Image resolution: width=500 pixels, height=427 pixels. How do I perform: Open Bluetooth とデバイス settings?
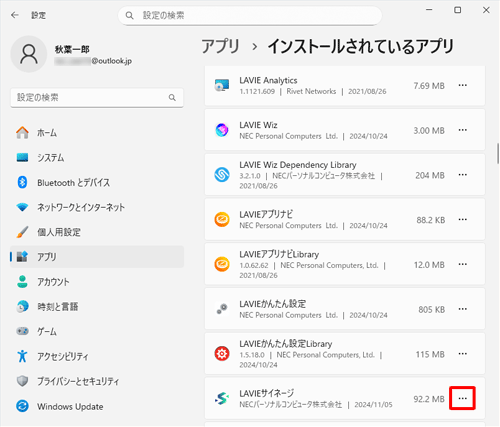coord(97,182)
